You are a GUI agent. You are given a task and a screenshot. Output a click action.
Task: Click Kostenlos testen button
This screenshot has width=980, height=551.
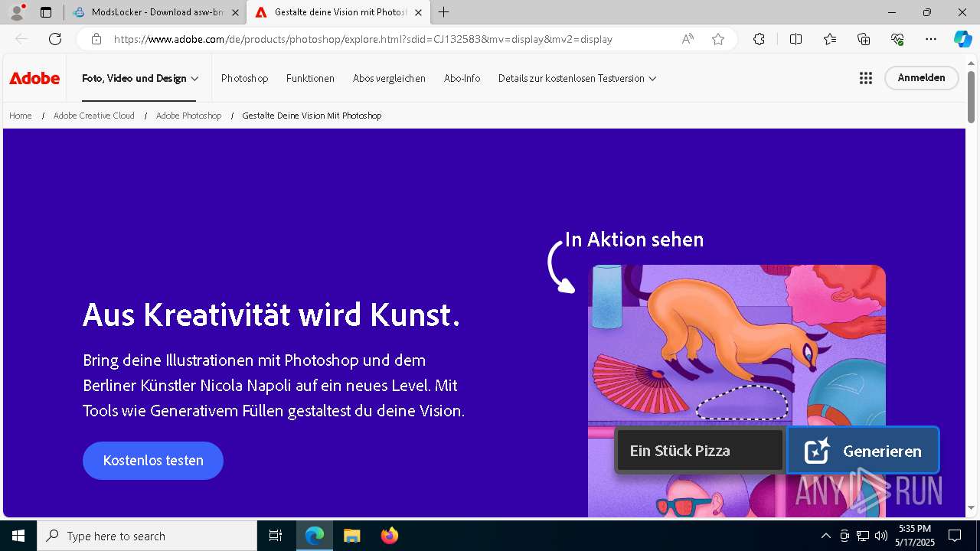point(153,461)
